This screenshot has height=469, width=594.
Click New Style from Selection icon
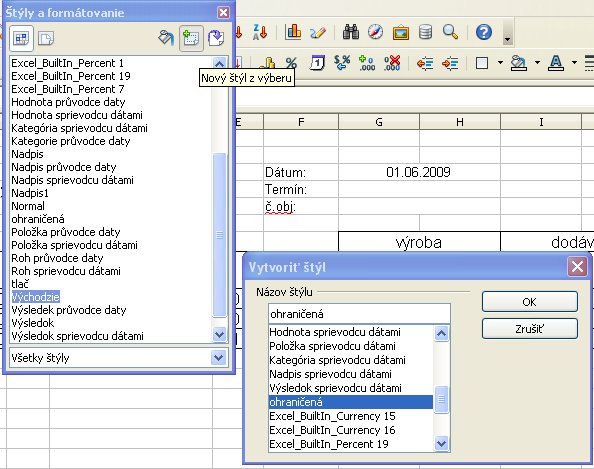tap(191, 38)
